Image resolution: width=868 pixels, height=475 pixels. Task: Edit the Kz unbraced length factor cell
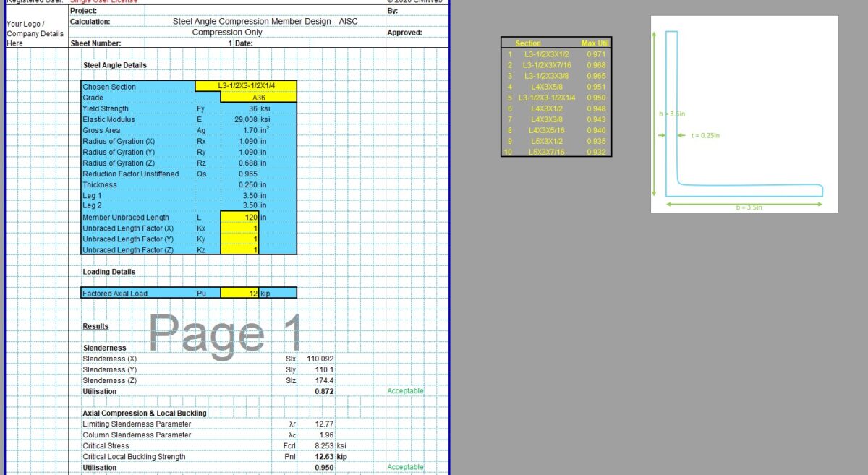tap(240, 249)
